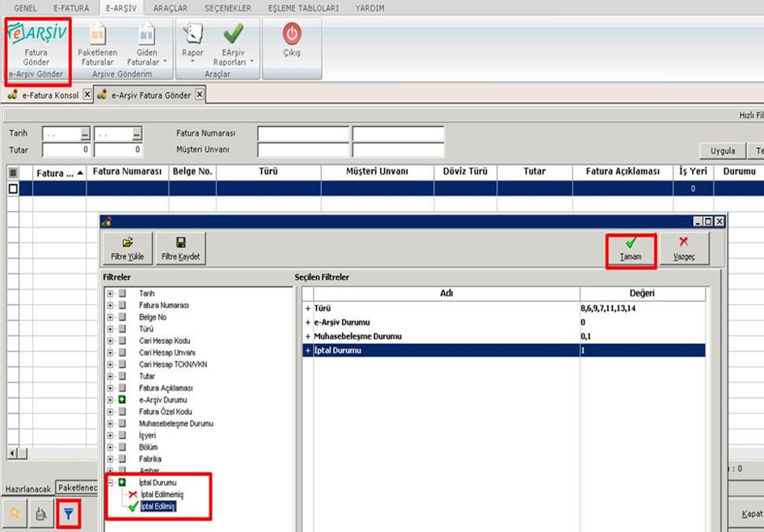This screenshot has width=764, height=532.
Task: Click the Filtre Yükle folder icon
Action: 128,242
